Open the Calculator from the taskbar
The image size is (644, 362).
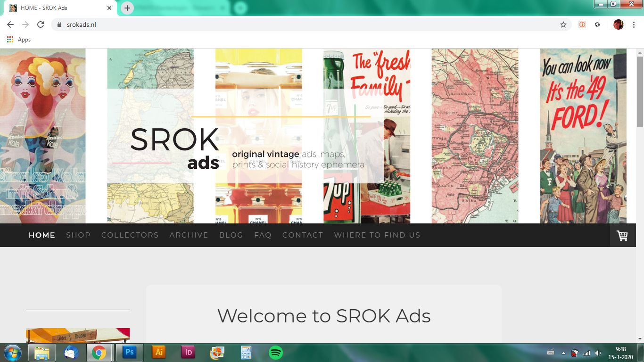[247, 353]
